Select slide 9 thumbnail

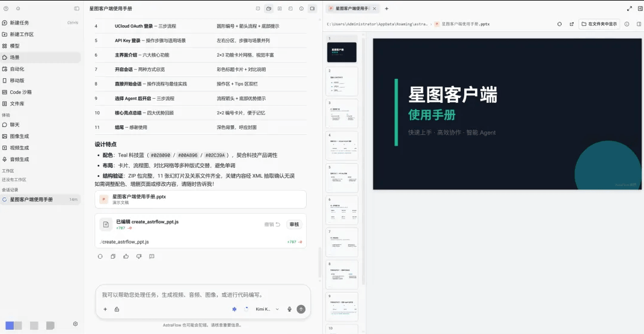[x=342, y=306]
